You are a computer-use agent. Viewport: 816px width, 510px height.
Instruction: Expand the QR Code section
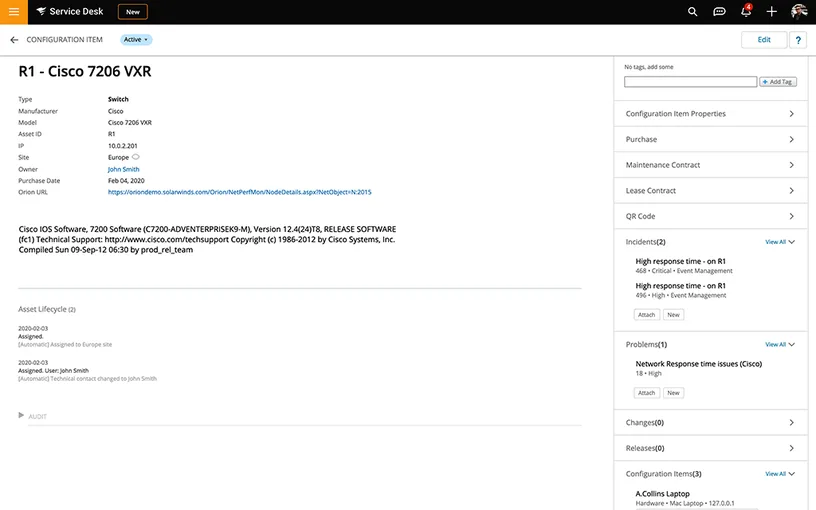[x=710, y=216]
